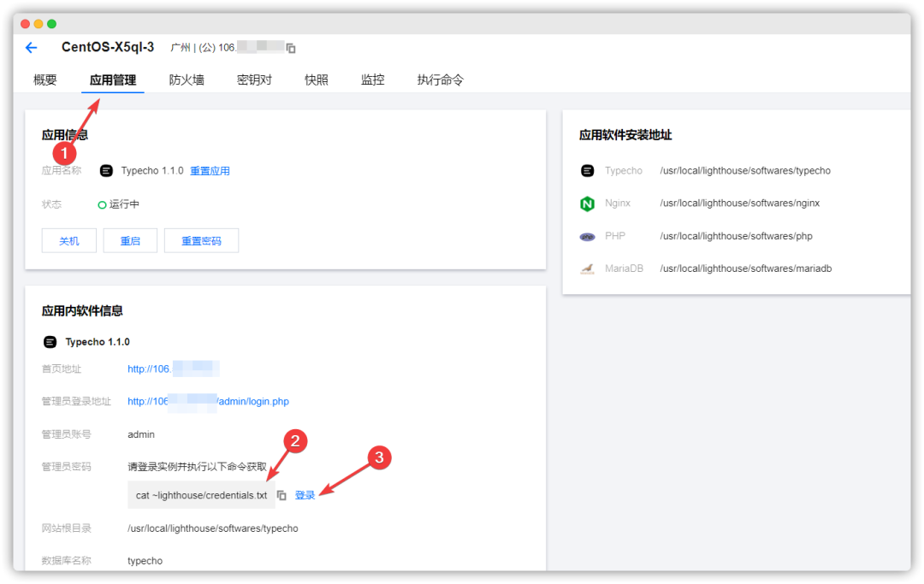Click the database name typecho
Screen dimensions: 924x584
point(145,561)
